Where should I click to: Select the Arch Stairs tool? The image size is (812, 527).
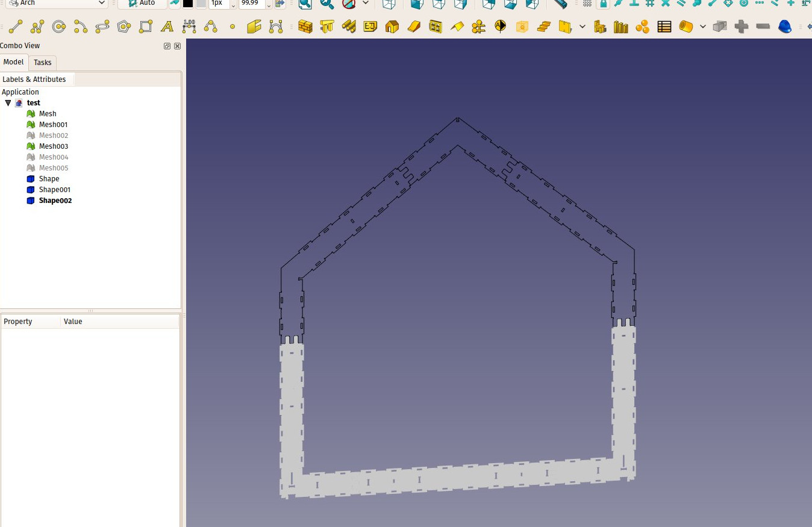pos(544,27)
